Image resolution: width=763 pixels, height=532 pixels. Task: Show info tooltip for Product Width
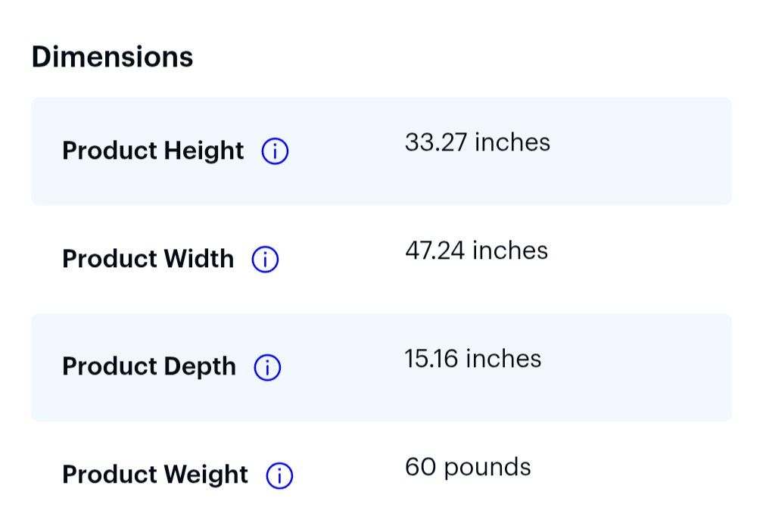pyautogui.click(x=265, y=260)
